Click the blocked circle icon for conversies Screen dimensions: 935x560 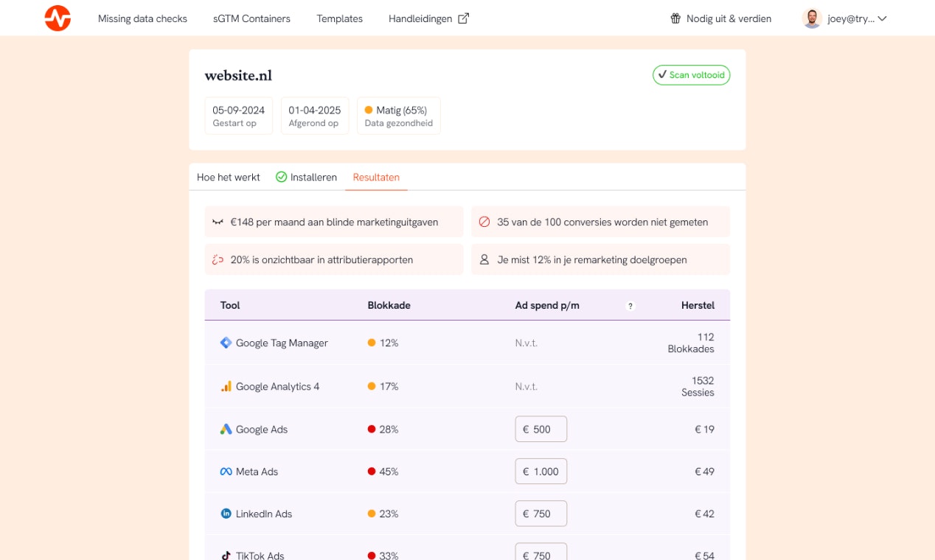pyautogui.click(x=484, y=222)
